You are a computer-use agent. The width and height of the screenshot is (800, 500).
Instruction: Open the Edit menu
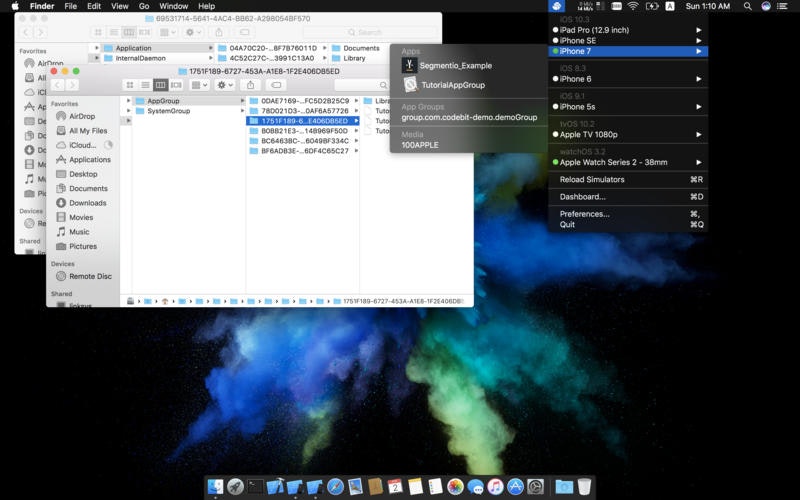[x=94, y=6]
